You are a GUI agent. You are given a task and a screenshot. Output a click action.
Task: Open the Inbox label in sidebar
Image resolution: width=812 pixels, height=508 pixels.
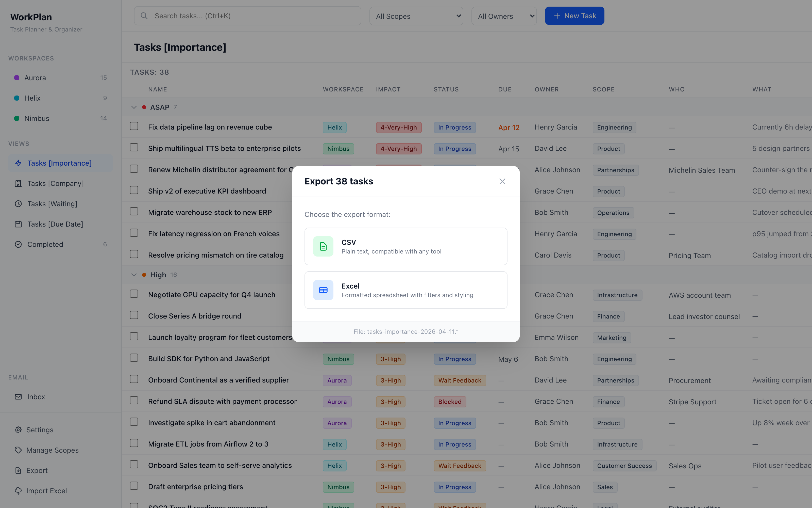click(x=36, y=397)
